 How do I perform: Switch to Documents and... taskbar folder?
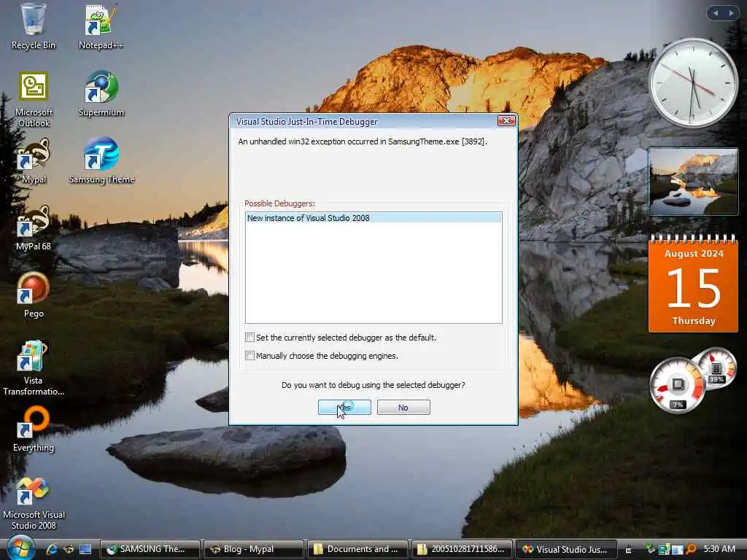point(357,549)
